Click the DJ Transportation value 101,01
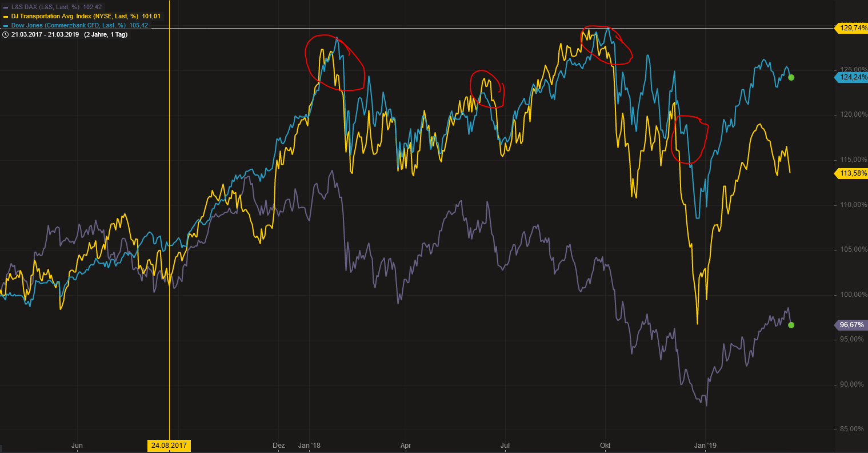 pos(151,16)
